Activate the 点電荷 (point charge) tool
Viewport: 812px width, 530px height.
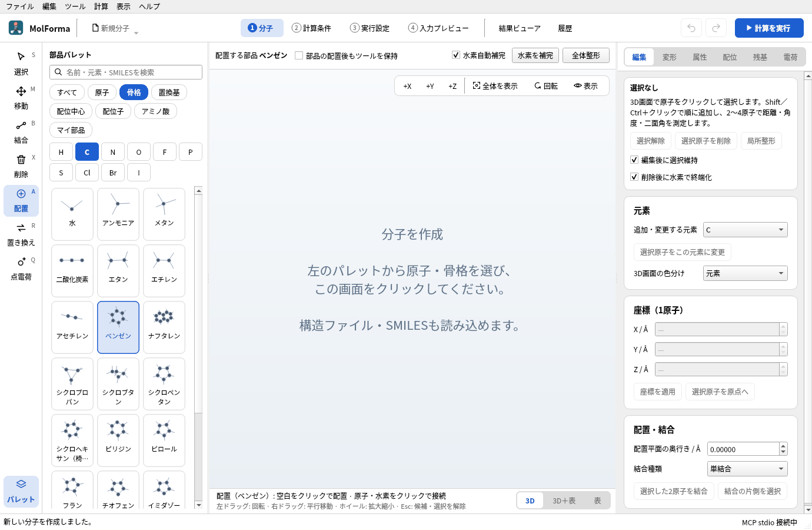(21, 269)
